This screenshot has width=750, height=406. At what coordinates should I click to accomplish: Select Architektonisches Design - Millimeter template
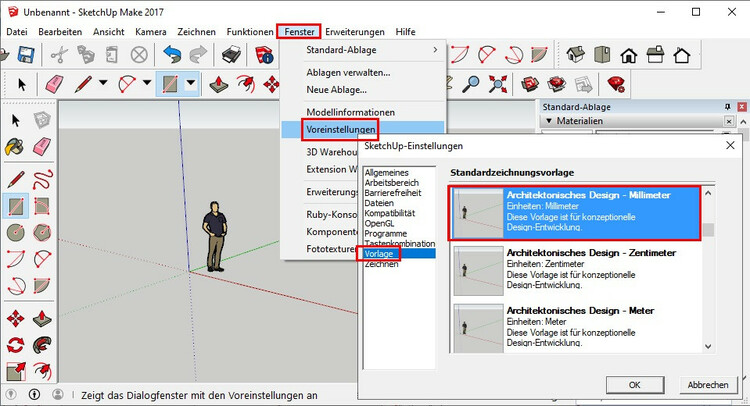576,213
